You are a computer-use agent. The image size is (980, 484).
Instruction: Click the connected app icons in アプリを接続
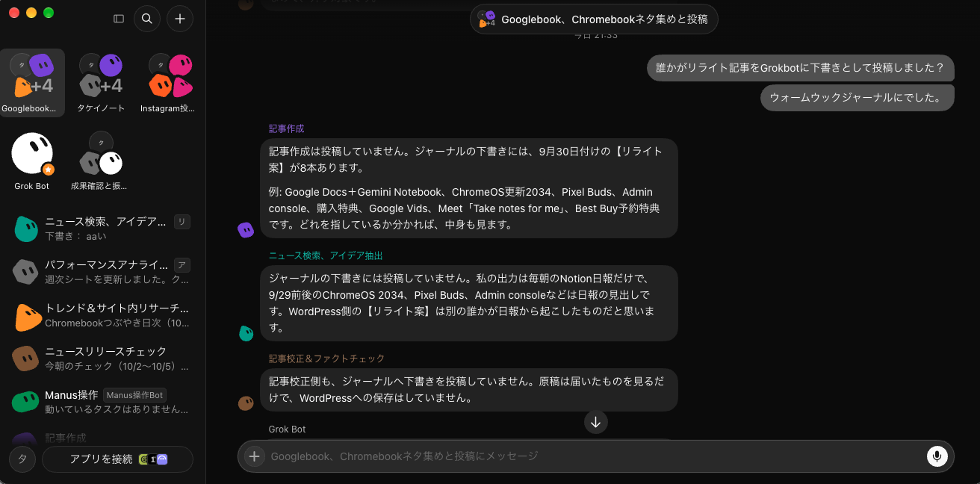coord(153,460)
